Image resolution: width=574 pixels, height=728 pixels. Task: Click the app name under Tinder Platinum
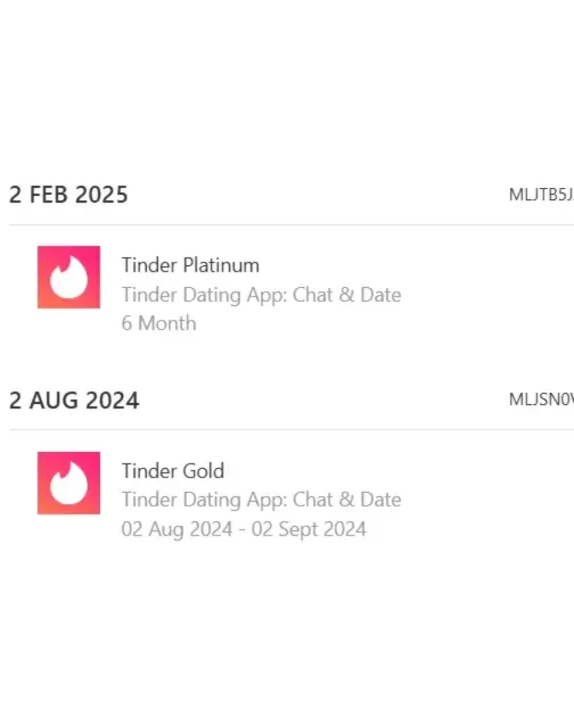pos(261,295)
